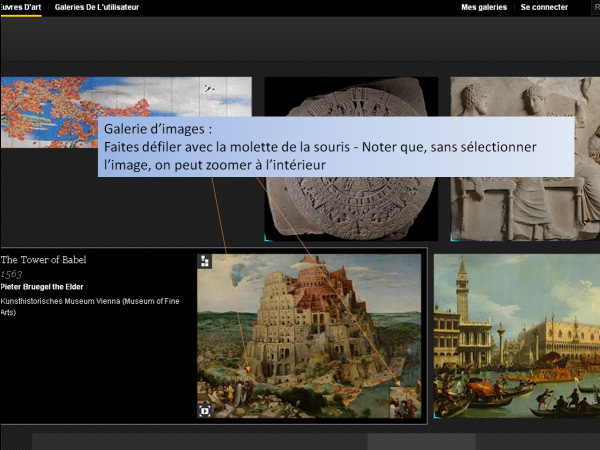Image resolution: width=600 pixels, height=450 pixels.
Task: Click the title The Tower of Babel
Action: tap(43, 260)
